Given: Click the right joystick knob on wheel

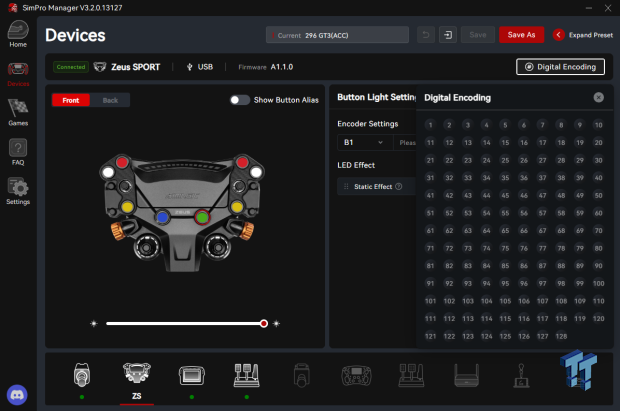Looking at the screenshot, I should 218,248.
